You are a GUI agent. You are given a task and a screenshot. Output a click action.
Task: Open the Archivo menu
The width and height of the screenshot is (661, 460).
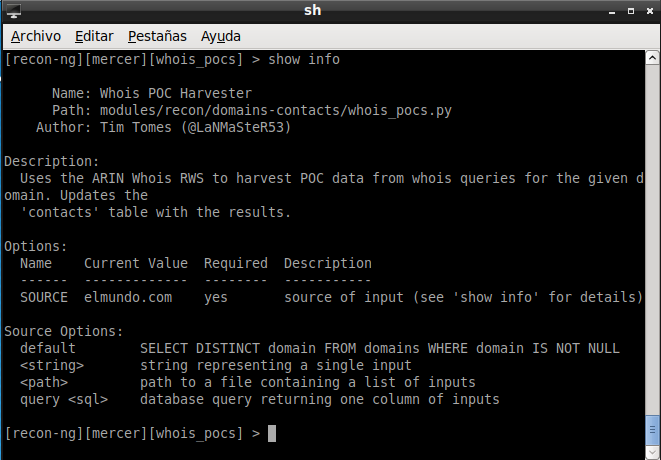click(36, 36)
